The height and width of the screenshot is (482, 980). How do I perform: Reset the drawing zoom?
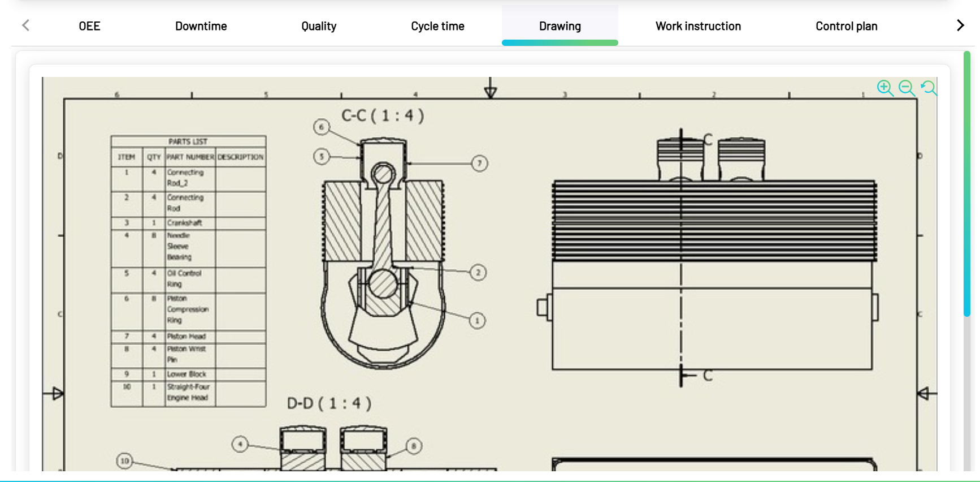(x=929, y=88)
